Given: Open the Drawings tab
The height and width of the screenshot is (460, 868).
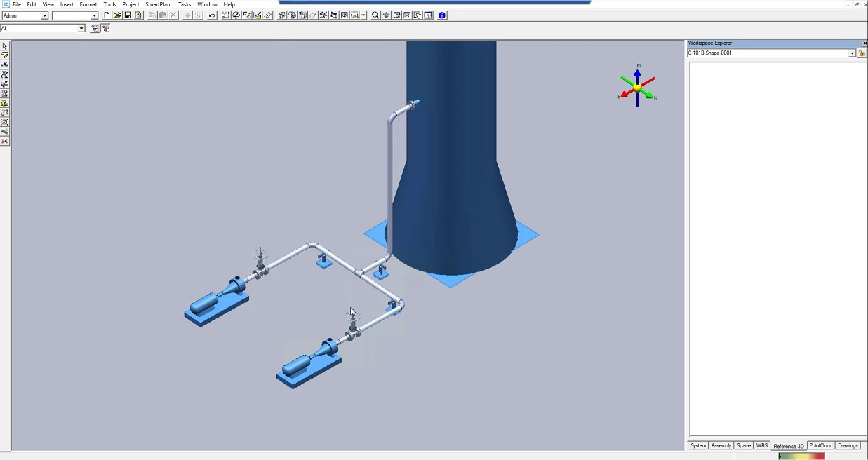Looking at the screenshot, I should (x=848, y=446).
